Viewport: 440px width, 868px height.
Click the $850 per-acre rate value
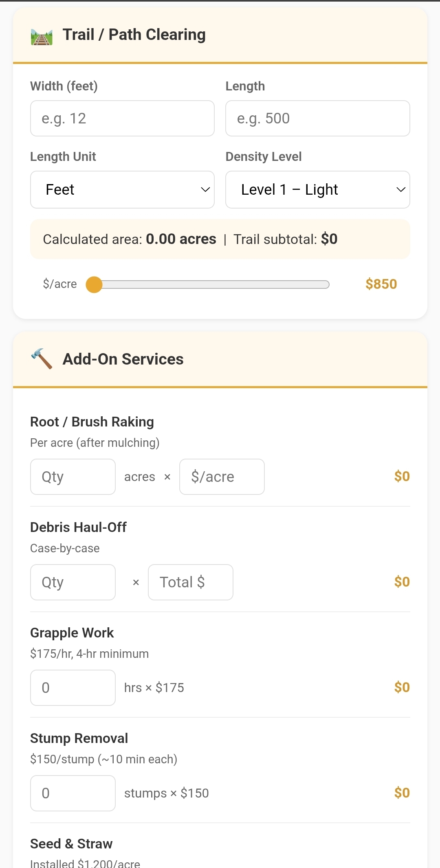(381, 284)
